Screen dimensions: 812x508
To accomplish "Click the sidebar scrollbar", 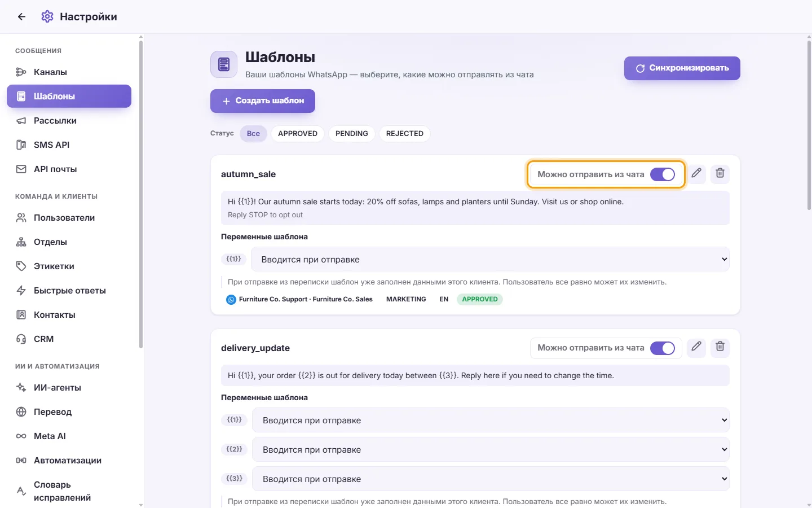I will (141, 194).
